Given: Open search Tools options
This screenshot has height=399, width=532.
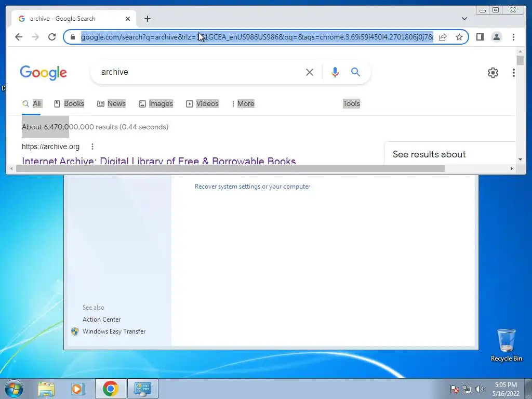Looking at the screenshot, I should point(351,103).
